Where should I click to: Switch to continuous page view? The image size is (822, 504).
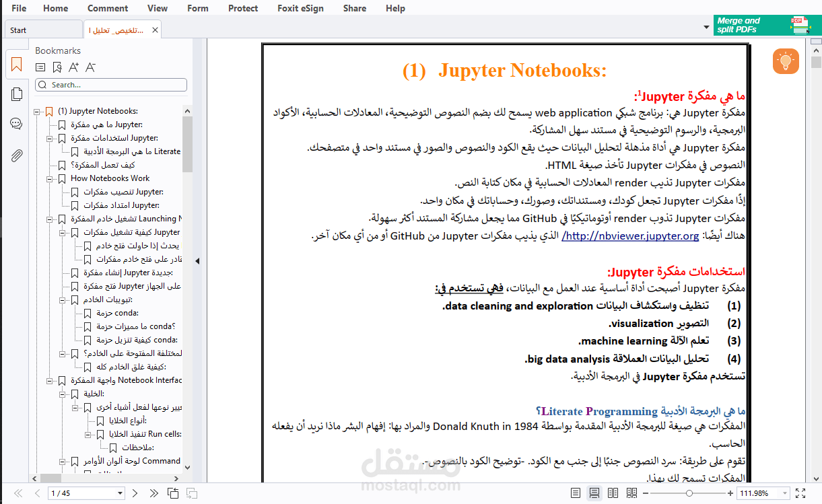tap(594, 493)
